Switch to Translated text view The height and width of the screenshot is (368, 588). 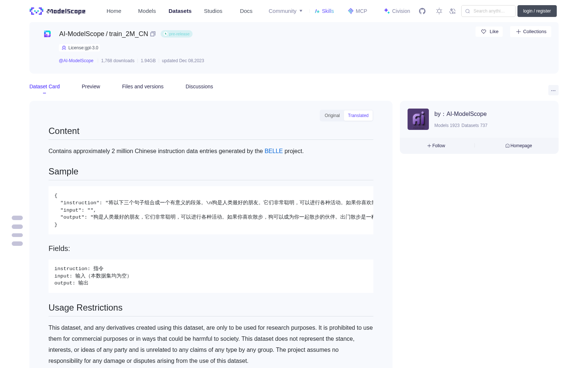pos(358,116)
